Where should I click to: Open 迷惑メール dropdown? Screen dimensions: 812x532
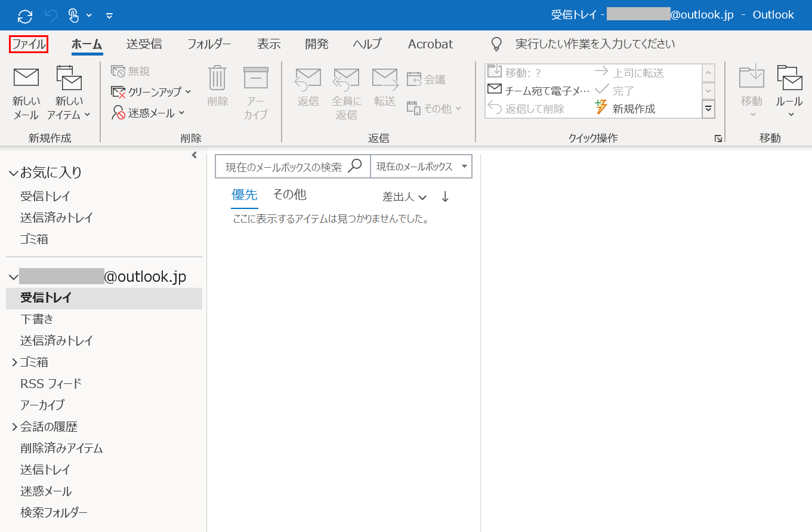pos(149,113)
